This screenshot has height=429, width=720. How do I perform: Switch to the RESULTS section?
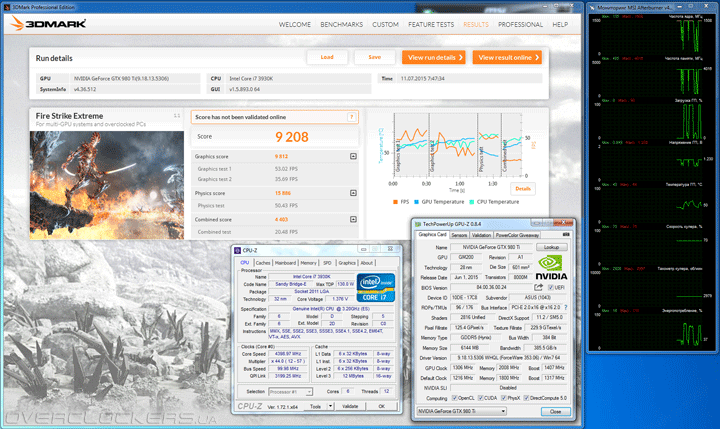476,24
